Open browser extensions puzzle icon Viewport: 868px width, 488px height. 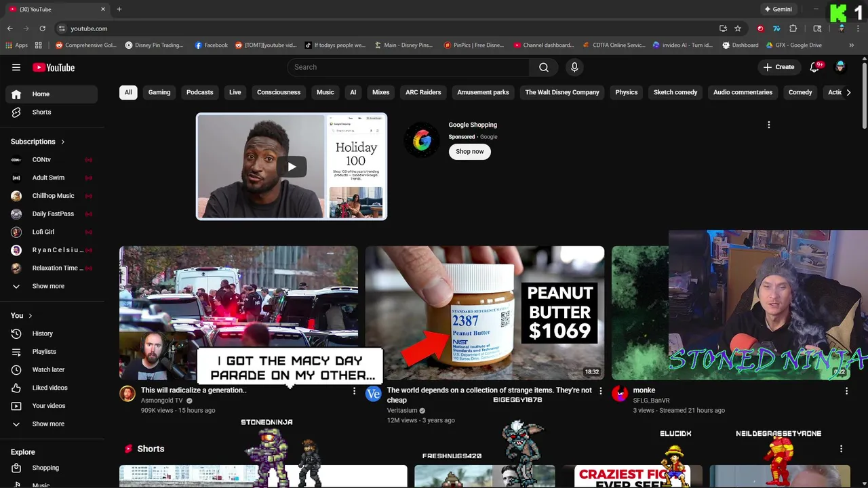click(793, 28)
